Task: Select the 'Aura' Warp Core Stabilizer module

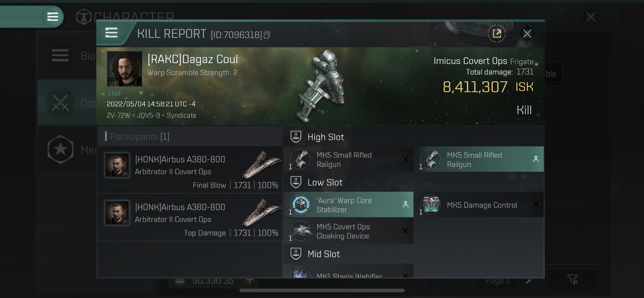Action: pos(349,205)
